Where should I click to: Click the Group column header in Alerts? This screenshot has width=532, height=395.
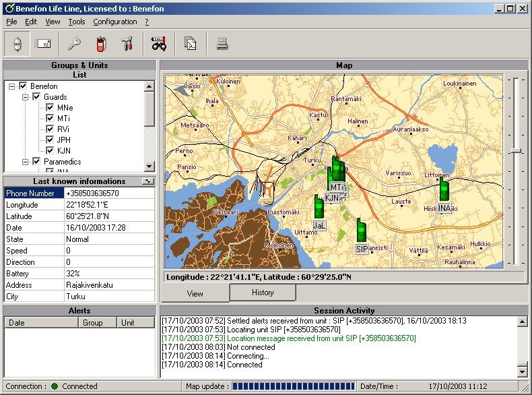click(x=98, y=323)
